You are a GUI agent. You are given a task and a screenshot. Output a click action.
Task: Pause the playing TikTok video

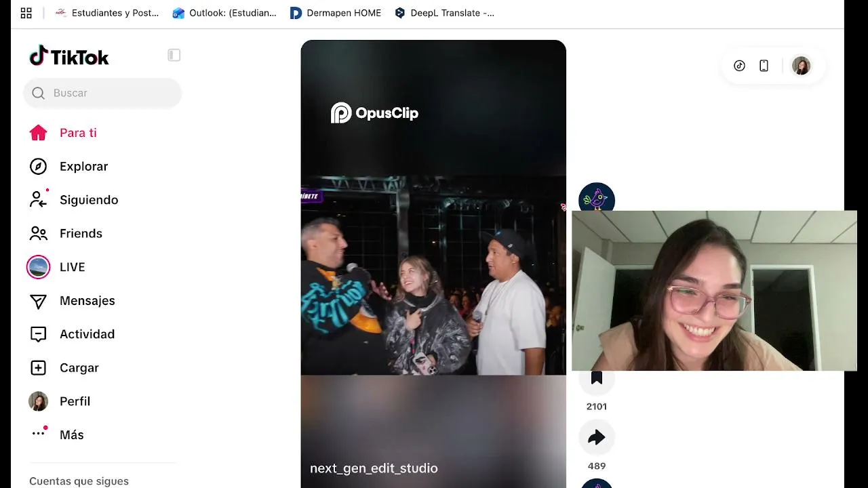click(x=433, y=264)
